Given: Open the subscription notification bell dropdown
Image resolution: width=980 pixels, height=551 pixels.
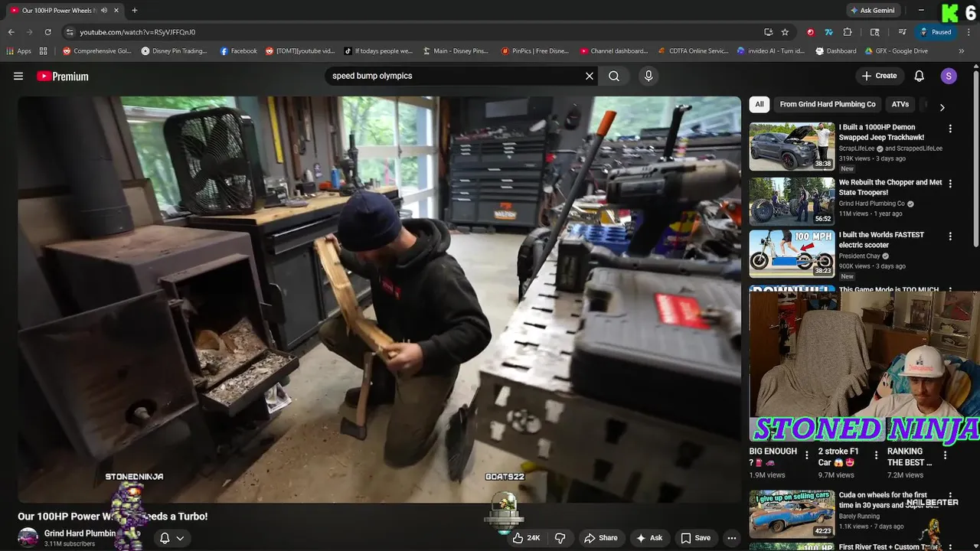Looking at the screenshot, I should click(171, 538).
